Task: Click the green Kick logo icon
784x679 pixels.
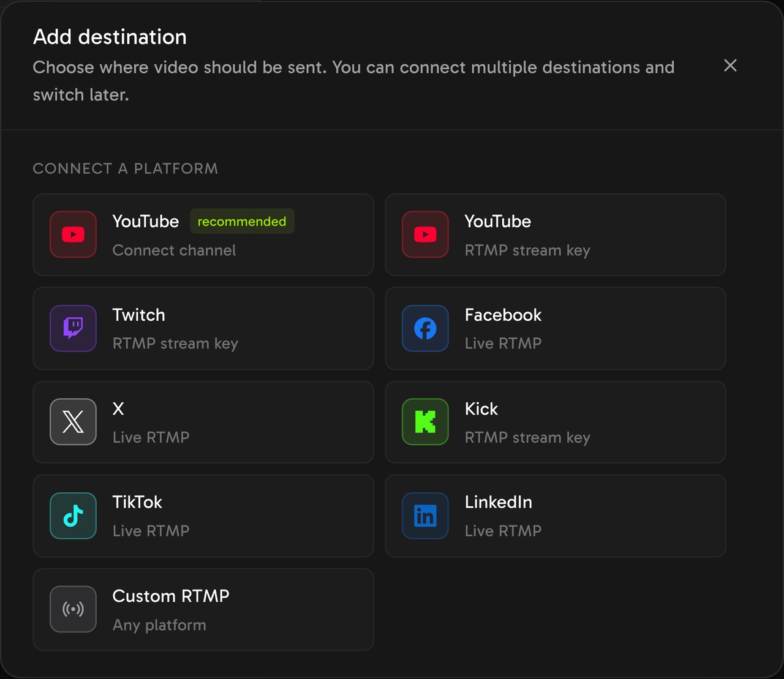Action: (x=425, y=422)
